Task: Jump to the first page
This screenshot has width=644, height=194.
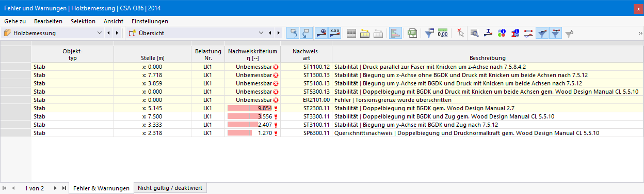Action: [5, 188]
